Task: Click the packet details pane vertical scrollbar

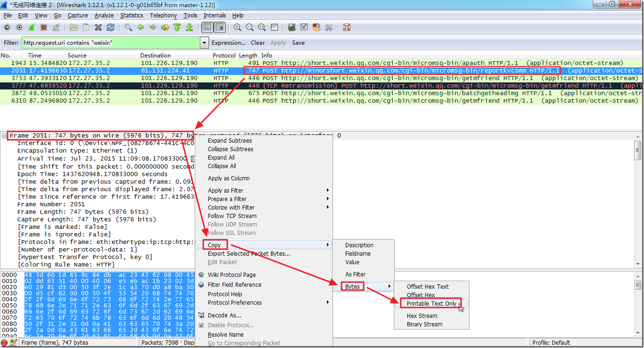Action: tap(638, 200)
